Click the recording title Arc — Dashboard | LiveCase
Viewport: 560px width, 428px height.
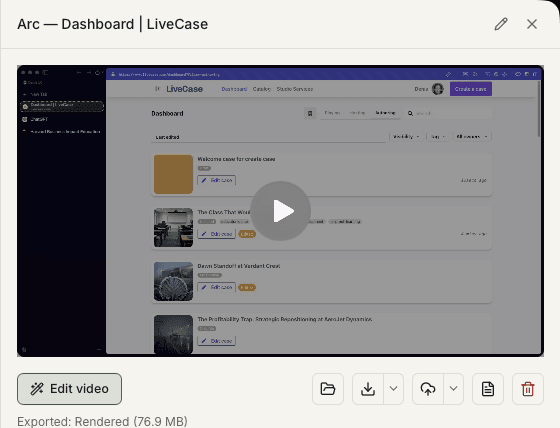tap(112, 24)
